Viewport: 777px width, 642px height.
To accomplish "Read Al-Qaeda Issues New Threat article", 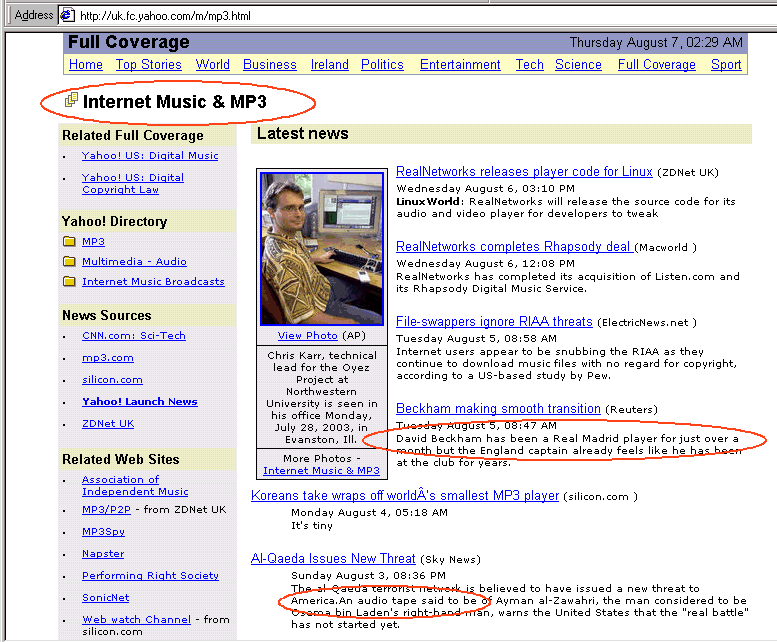I will 333,558.
